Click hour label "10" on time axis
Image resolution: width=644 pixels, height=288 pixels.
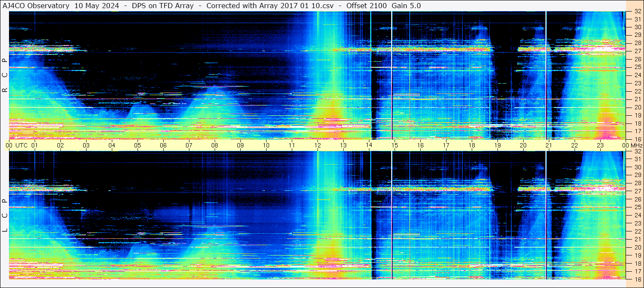point(266,145)
